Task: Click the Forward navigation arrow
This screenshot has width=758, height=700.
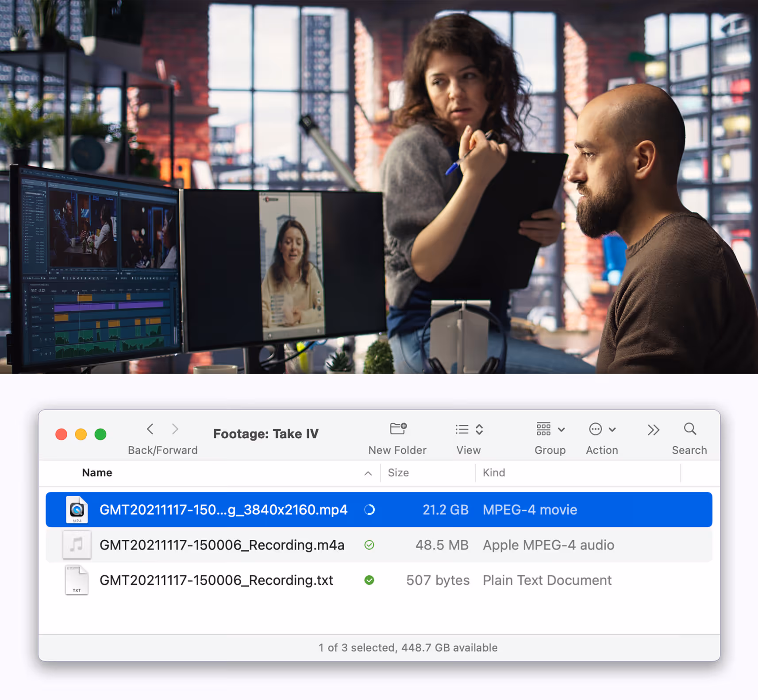Action: pos(175,429)
